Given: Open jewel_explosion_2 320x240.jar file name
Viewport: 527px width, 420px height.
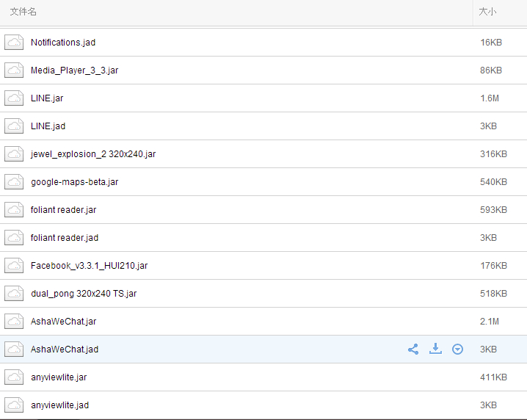Looking at the screenshot, I should point(93,154).
